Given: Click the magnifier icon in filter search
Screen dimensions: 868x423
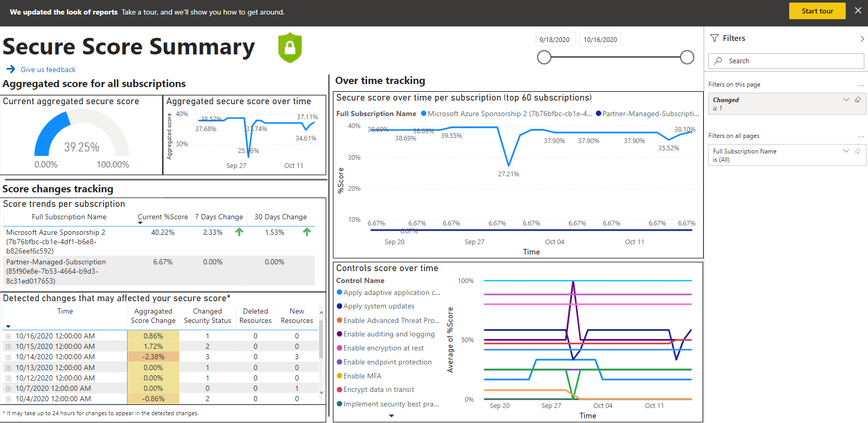Looking at the screenshot, I should 718,61.
